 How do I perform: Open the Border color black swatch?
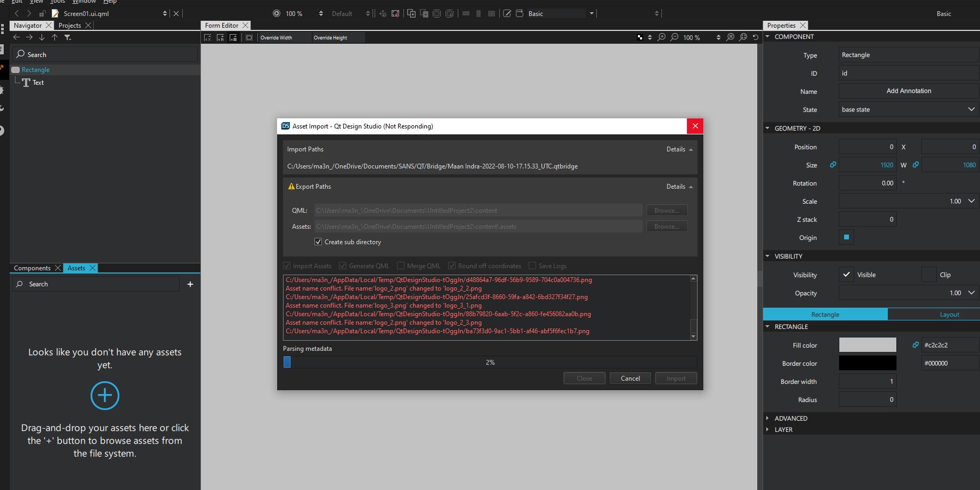pos(867,363)
